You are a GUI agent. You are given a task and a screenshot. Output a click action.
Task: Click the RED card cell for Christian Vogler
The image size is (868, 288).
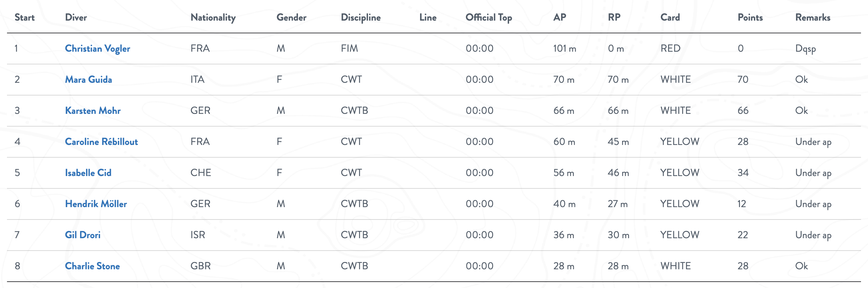coord(670,49)
